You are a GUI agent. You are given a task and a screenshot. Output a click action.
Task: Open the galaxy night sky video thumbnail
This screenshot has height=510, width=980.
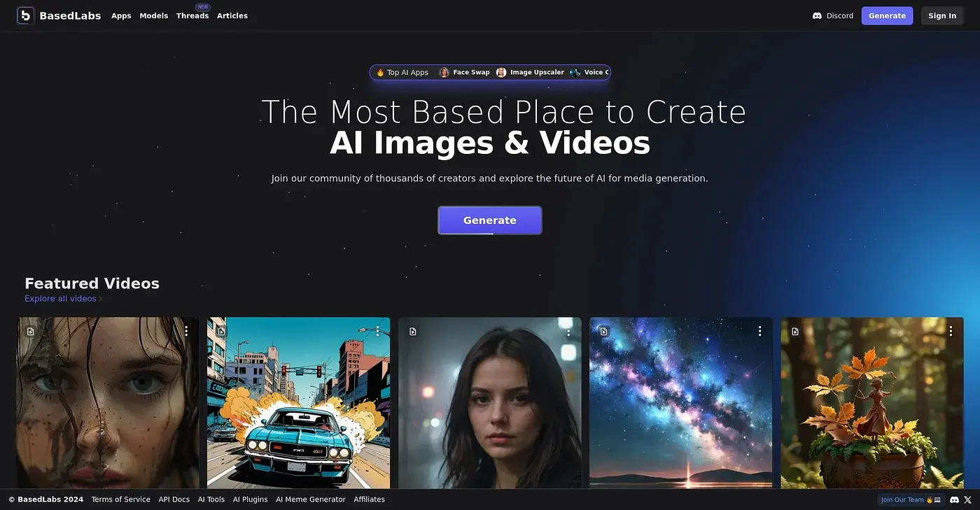(681, 403)
